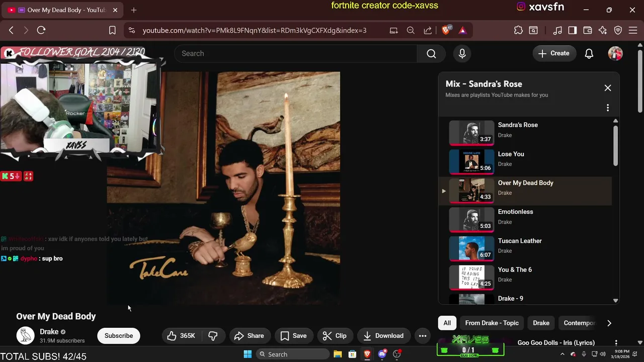644x362 pixels.
Task: Click the playlist panel scrollbar thumb
Action: [615, 145]
